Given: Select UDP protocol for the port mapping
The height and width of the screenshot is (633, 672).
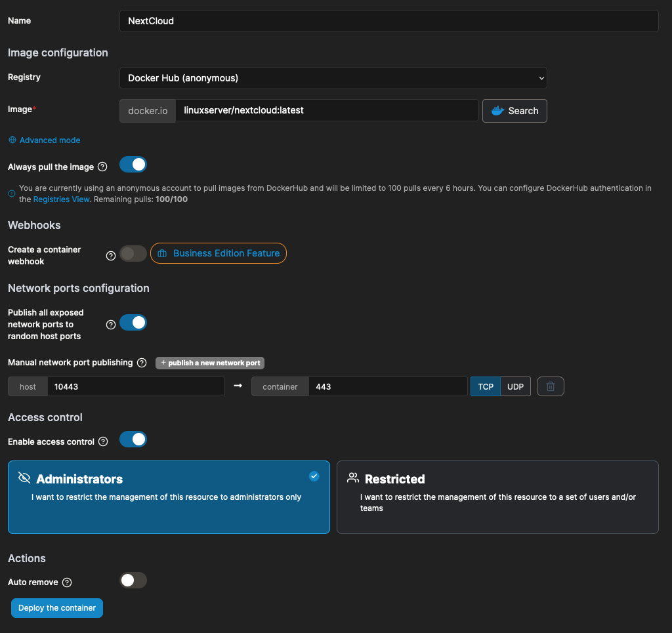Looking at the screenshot, I should point(515,386).
